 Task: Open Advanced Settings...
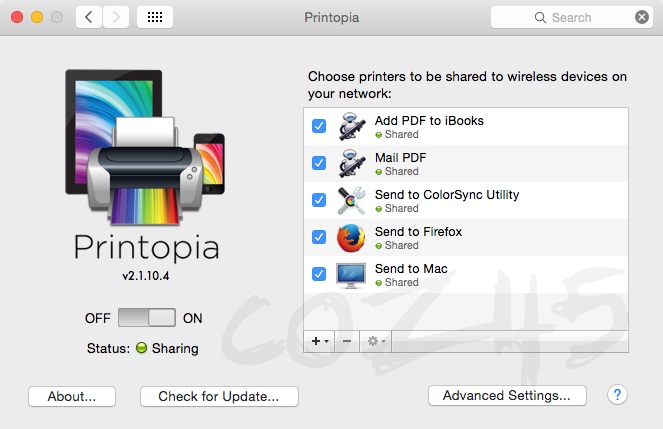[x=507, y=396]
